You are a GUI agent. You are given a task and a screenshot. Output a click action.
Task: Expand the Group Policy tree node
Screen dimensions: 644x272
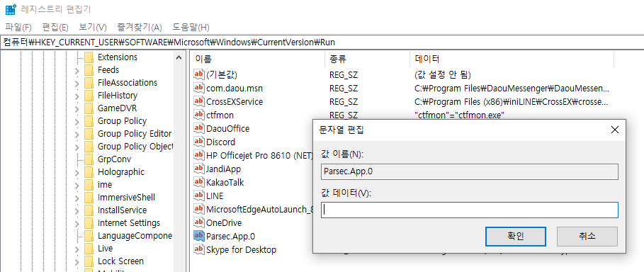tap(77, 121)
